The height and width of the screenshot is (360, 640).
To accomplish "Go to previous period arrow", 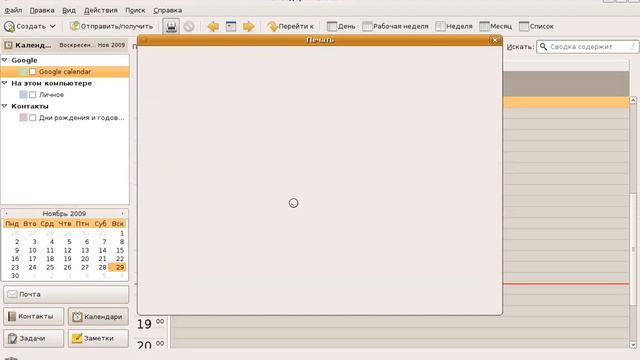I will pyautogui.click(x=213, y=27).
